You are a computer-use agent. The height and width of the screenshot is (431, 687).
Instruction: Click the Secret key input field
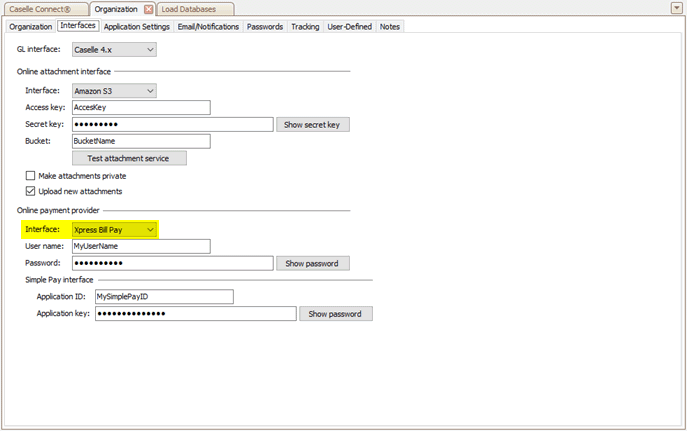point(173,124)
